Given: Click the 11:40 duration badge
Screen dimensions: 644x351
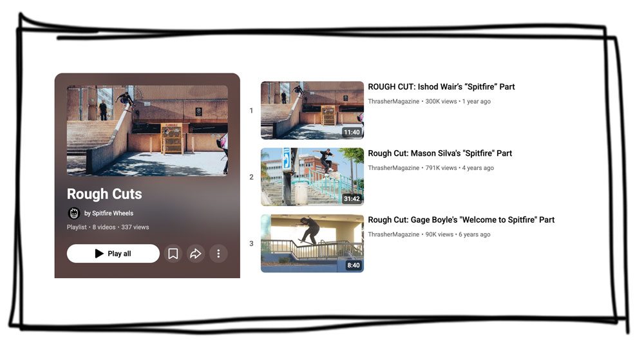Looking at the screenshot, I should 352,133.
